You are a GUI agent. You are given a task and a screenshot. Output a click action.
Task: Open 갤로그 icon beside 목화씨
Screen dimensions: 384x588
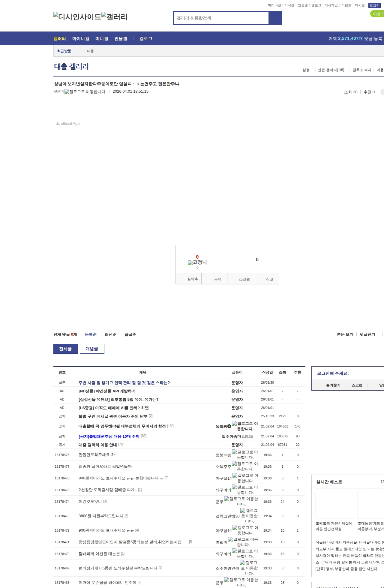coord(245,426)
